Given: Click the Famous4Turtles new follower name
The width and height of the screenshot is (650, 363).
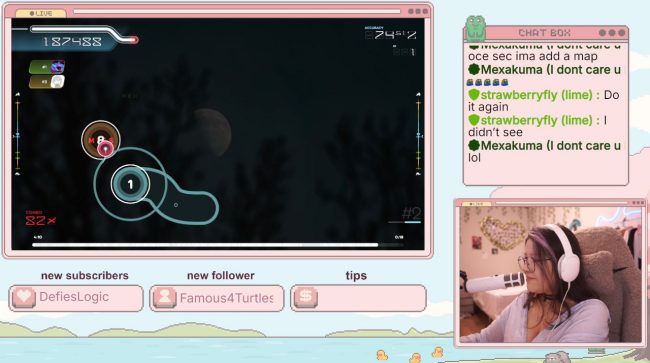Looking at the screenshot, I should (226, 298).
